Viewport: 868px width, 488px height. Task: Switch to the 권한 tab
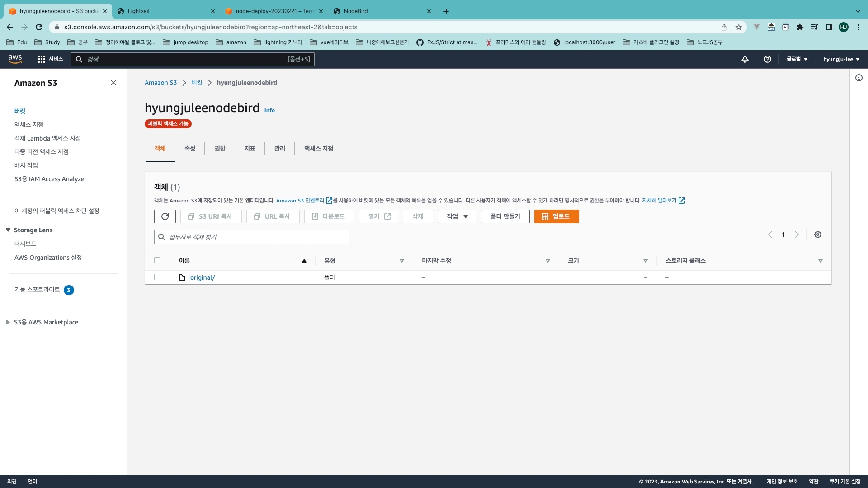[x=220, y=149]
